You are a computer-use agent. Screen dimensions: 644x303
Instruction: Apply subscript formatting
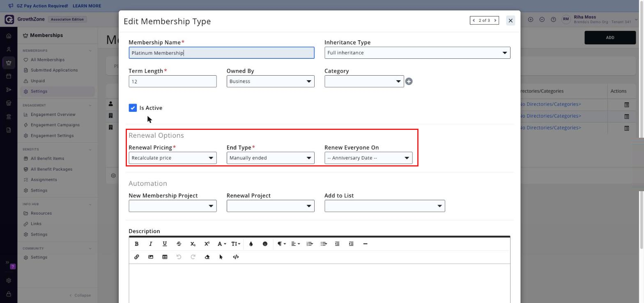193,244
